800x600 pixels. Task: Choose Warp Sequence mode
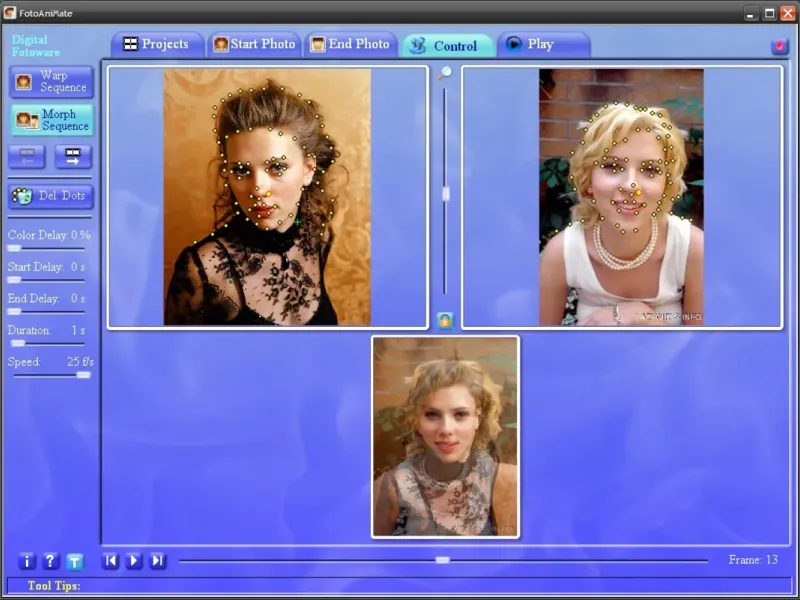pyautogui.click(x=52, y=82)
